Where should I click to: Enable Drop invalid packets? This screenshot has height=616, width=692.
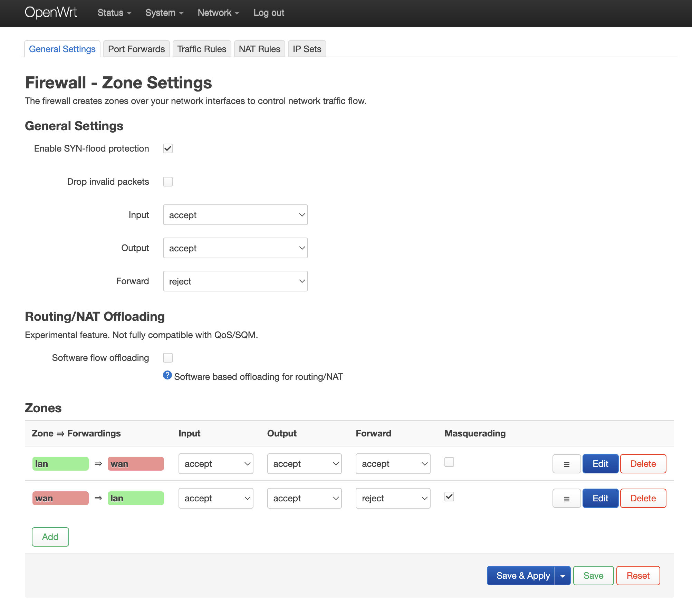(168, 181)
